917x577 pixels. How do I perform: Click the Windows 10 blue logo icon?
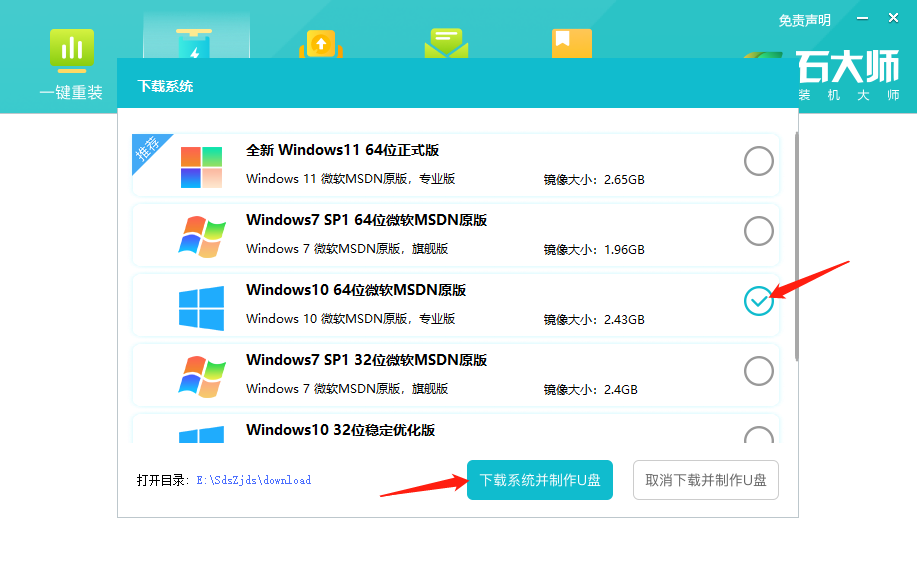(200, 301)
